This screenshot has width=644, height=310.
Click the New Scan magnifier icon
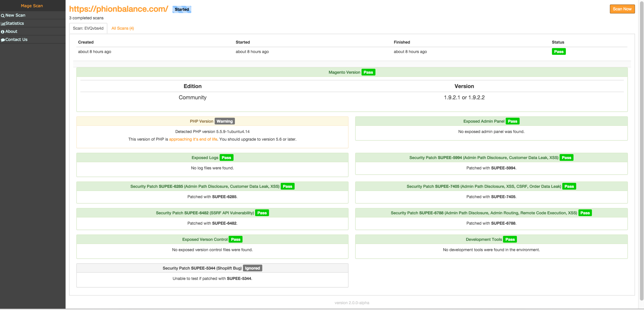pos(3,15)
